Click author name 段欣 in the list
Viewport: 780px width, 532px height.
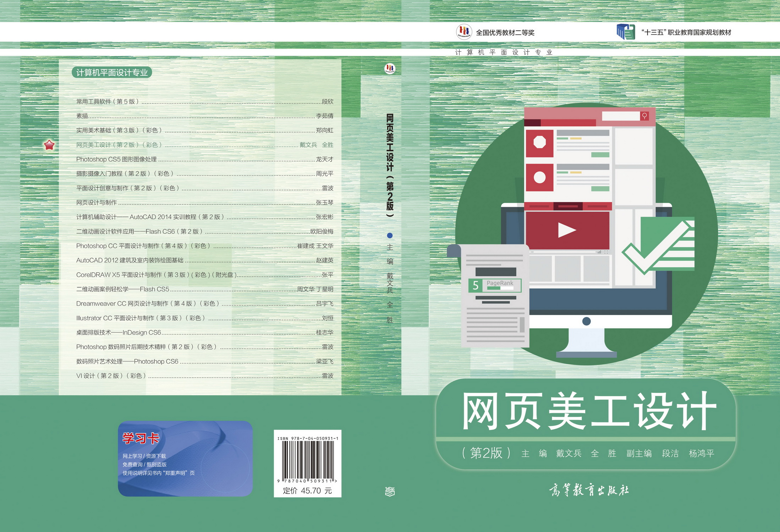328,101
